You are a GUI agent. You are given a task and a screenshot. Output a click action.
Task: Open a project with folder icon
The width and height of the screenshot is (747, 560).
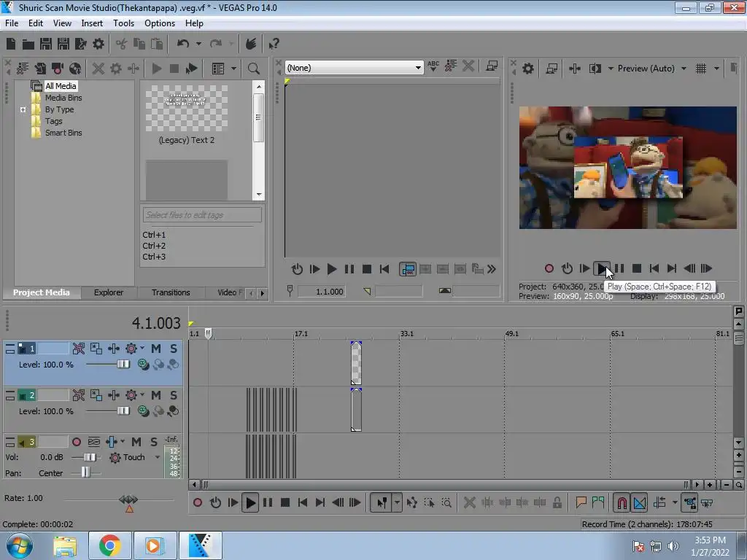[28, 44]
